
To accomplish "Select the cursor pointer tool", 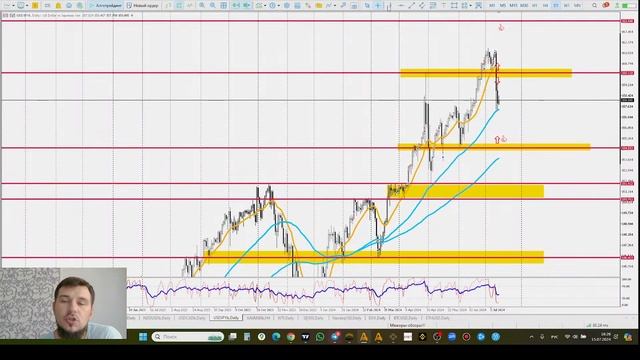I will pos(367,6).
